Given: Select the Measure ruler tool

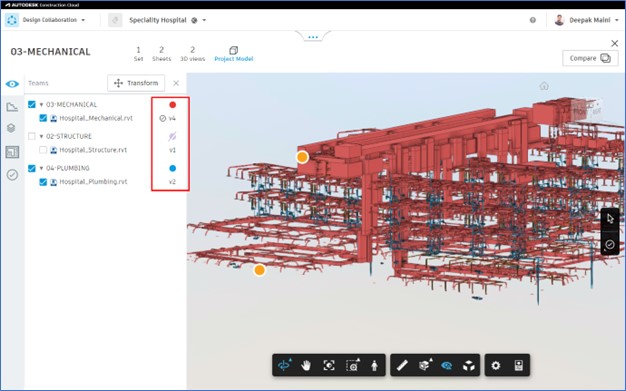Looking at the screenshot, I should pyautogui.click(x=402, y=365).
